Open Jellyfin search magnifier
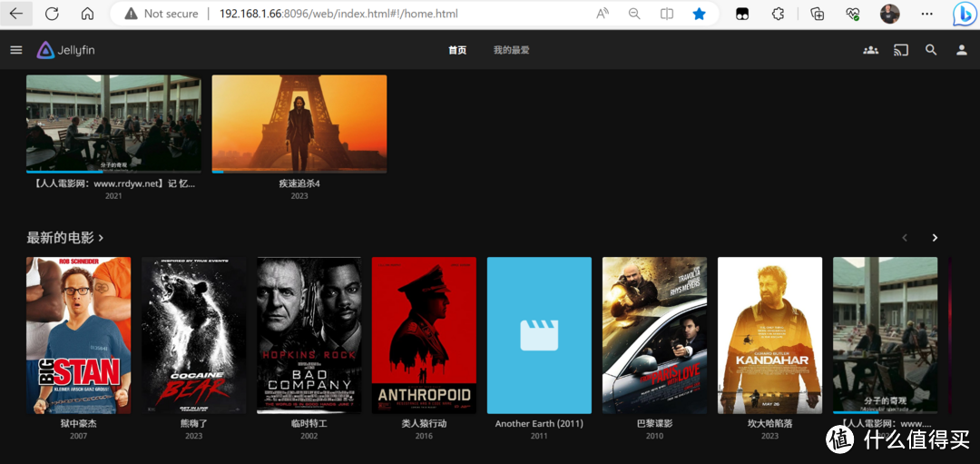The image size is (980, 464). (931, 50)
